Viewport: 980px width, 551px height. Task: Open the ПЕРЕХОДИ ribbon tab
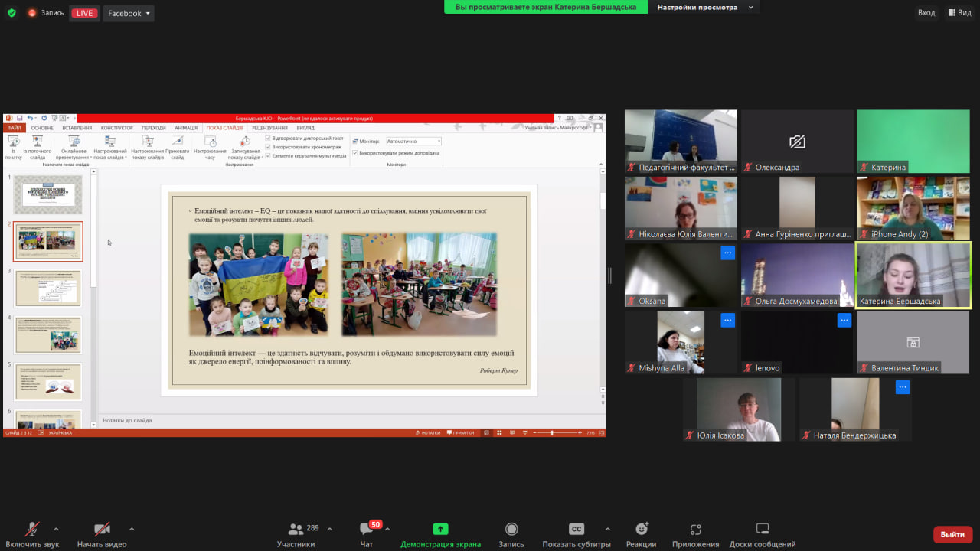tap(153, 128)
